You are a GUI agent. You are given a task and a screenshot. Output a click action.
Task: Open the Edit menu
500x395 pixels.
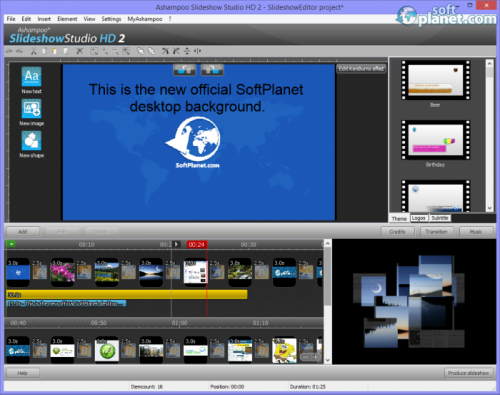(x=26, y=19)
